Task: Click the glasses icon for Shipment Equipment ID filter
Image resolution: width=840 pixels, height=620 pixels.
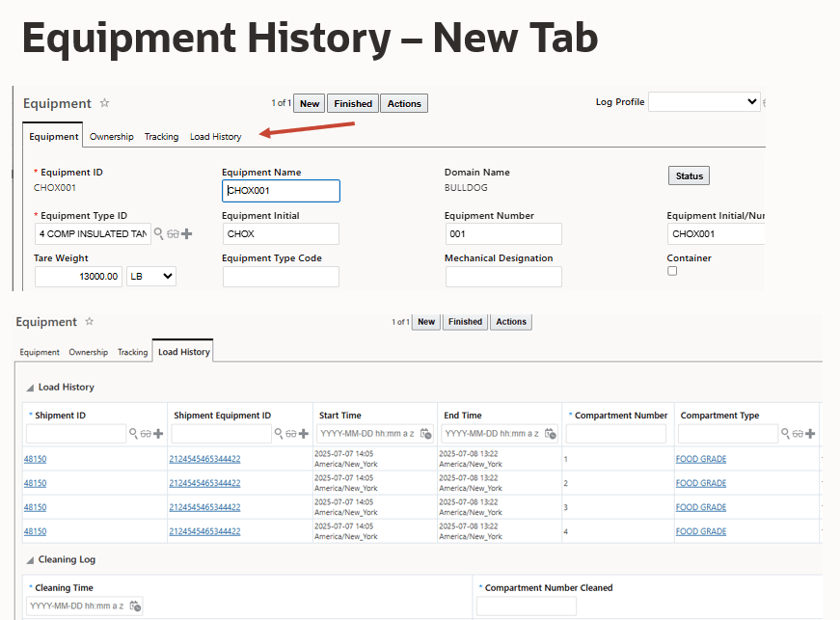Action: pyautogui.click(x=291, y=434)
